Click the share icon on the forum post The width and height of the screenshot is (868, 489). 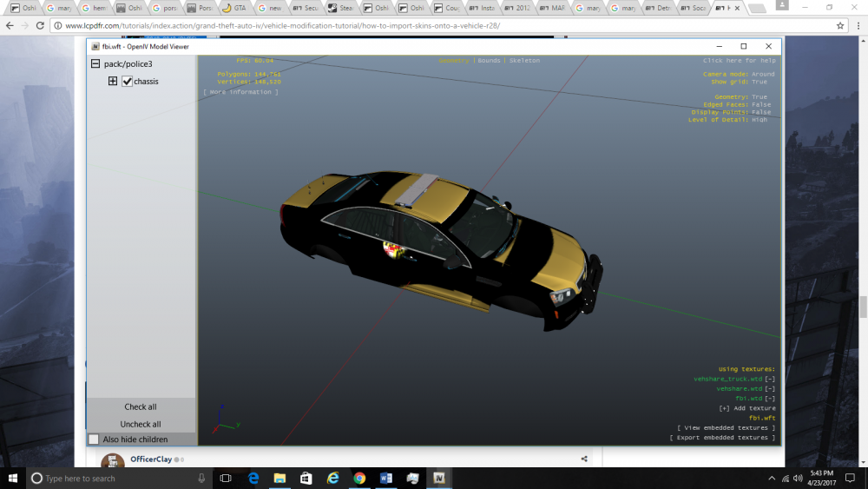click(584, 459)
